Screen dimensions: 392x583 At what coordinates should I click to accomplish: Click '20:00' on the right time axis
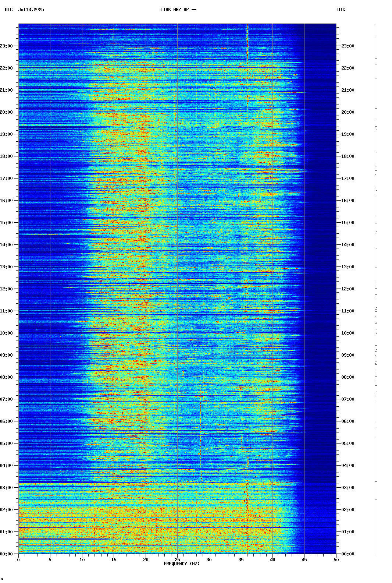coord(348,112)
